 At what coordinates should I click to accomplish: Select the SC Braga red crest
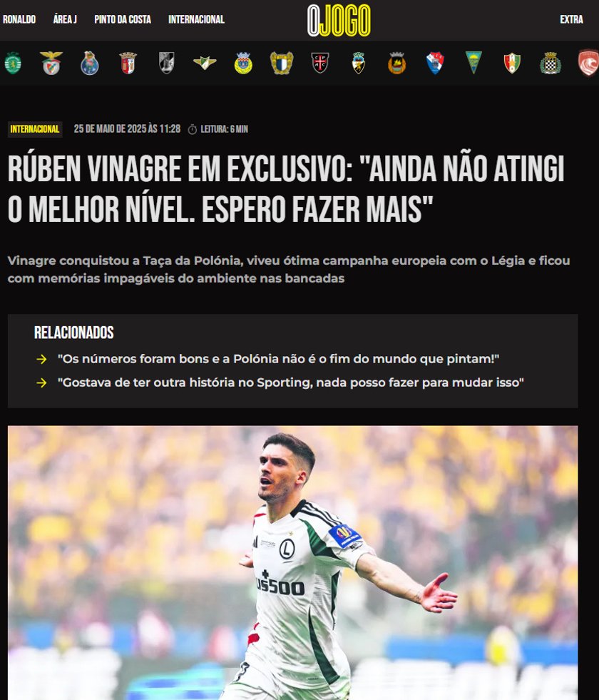(x=128, y=63)
